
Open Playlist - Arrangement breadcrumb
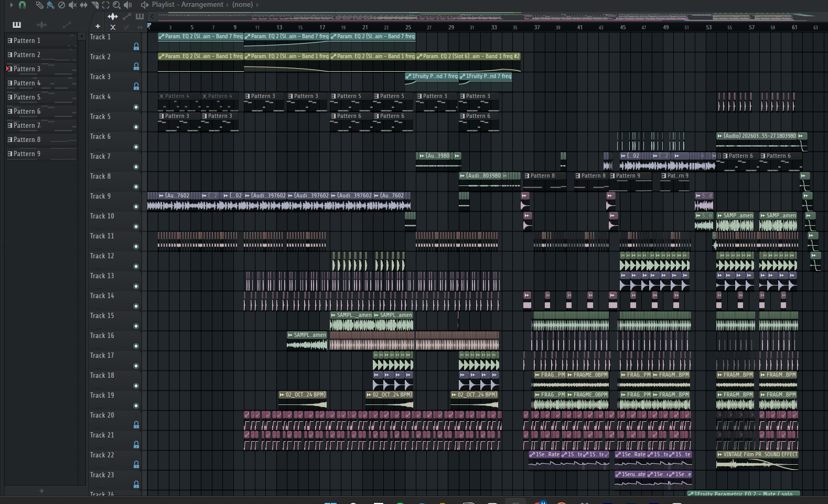(188, 5)
